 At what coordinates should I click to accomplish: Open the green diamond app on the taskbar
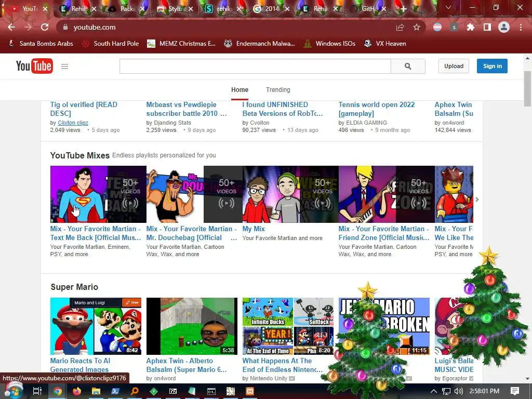pyautogui.click(x=154, y=391)
